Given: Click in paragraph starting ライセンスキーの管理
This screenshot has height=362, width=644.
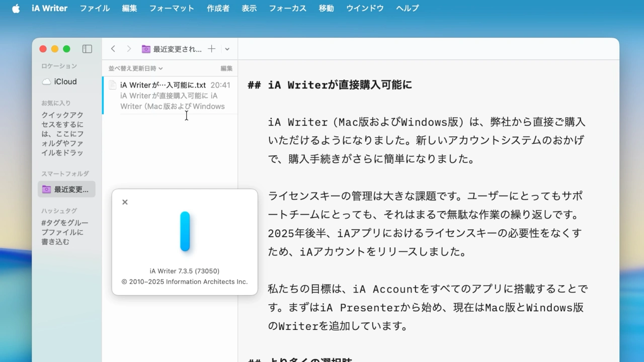Looking at the screenshot, I should tap(425, 224).
